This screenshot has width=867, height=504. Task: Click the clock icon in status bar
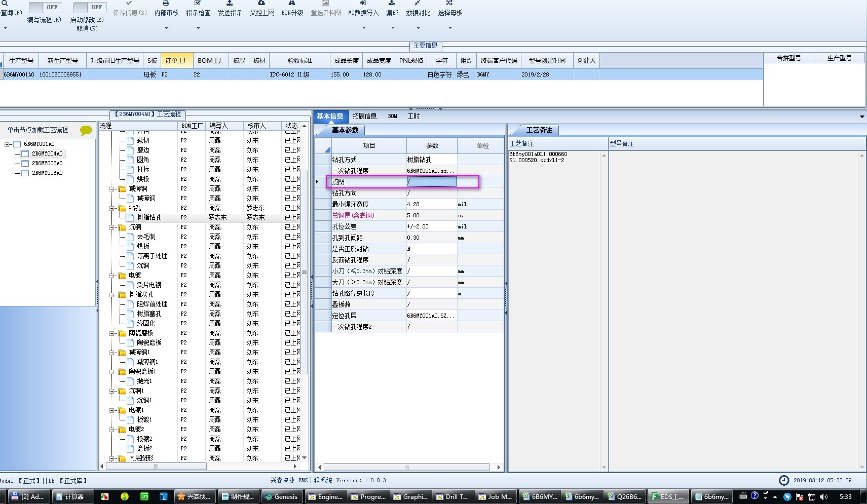point(784,480)
